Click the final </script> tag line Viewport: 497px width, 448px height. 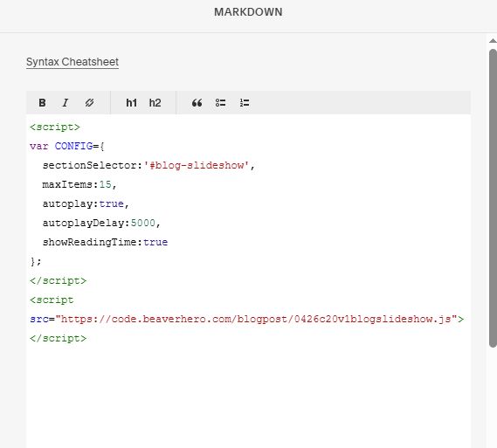(58, 338)
